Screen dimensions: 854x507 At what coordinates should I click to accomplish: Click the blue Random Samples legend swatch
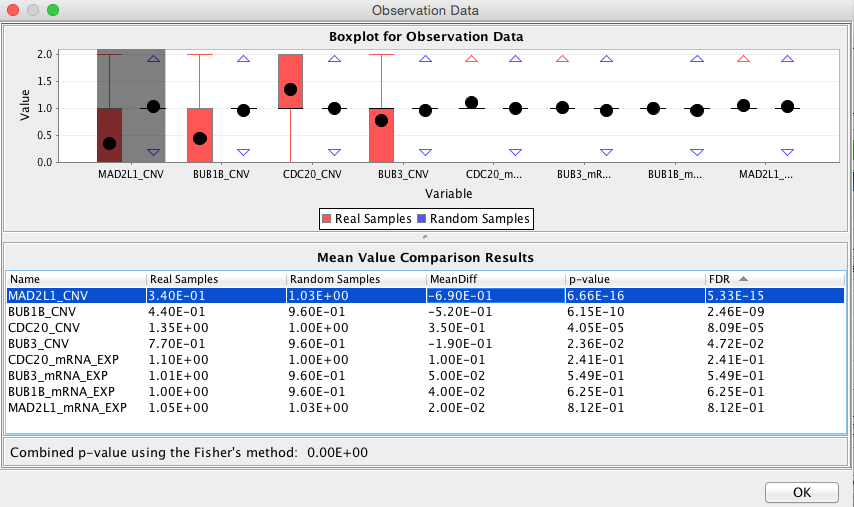[x=424, y=218]
